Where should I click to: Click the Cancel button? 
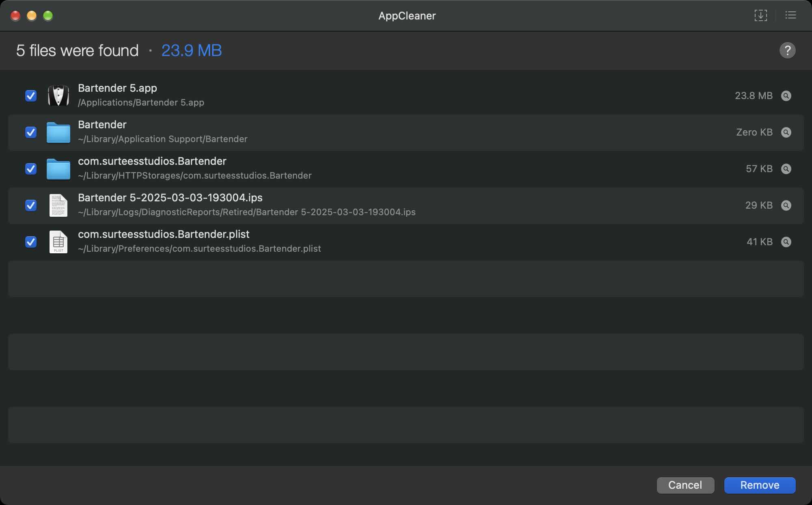coord(685,485)
